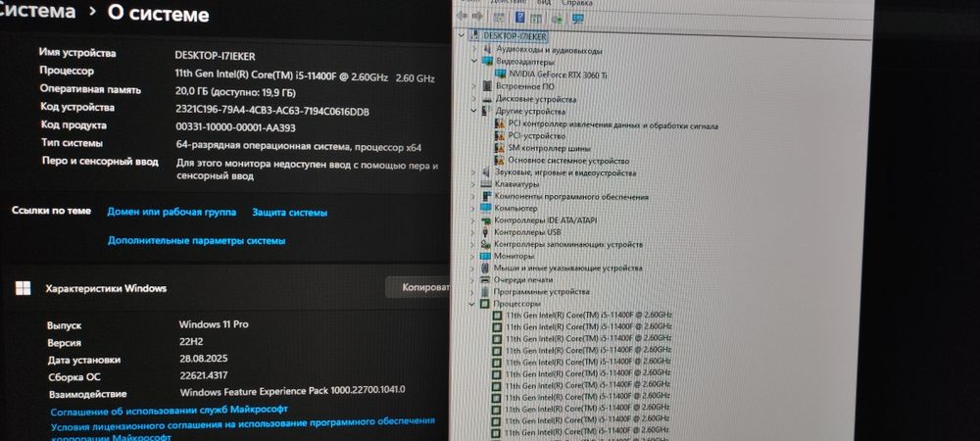
Task: Click the monitor icon beside Компьютер
Action: (486, 208)
